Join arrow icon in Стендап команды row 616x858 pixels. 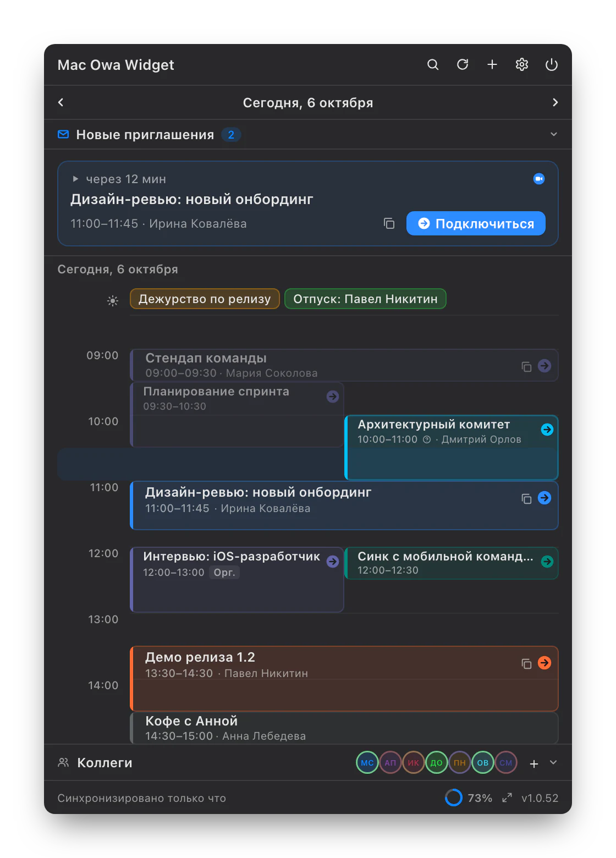point(544,365)
